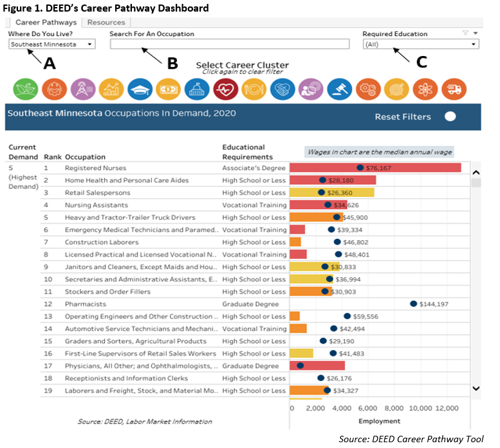This screenshot has width=500, height=448.
Task: Select the orange hard-hat Construction cluster icon
Action: [x=54, y=89]
